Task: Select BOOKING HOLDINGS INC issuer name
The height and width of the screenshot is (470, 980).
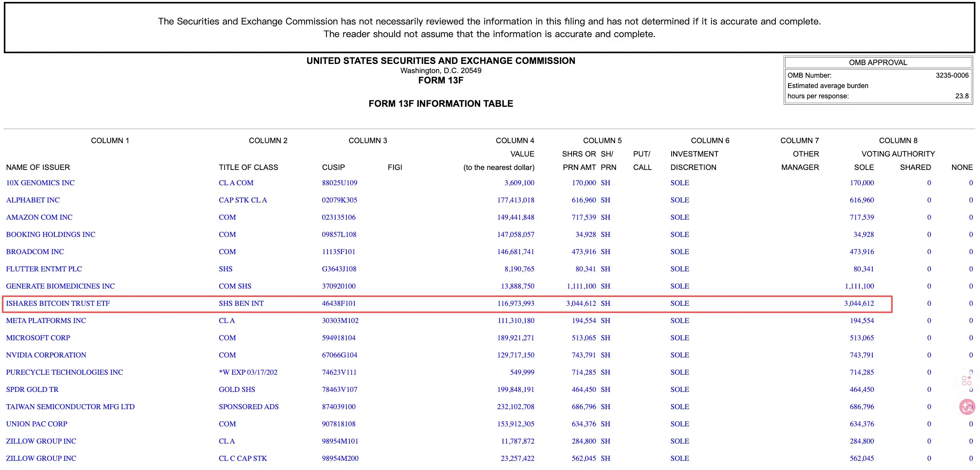Action: [x=51, y=235]
